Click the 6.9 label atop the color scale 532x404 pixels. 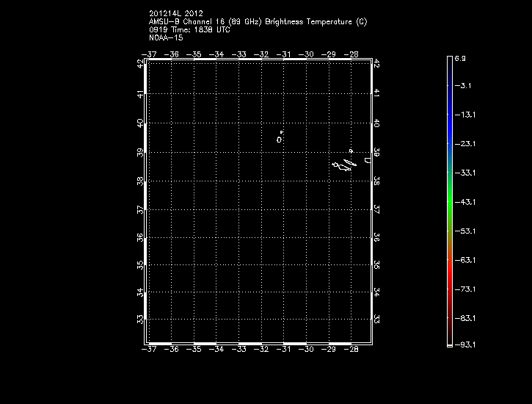point(460,57)
